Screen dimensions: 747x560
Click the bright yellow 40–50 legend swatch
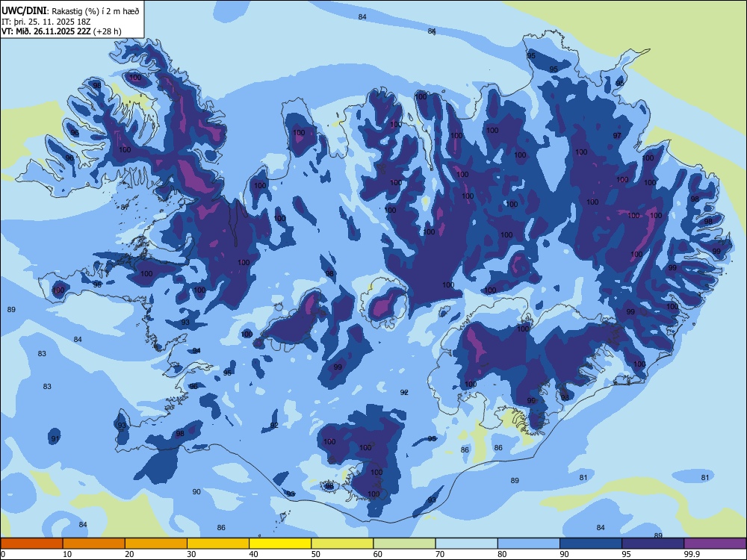tap(280, 544)
